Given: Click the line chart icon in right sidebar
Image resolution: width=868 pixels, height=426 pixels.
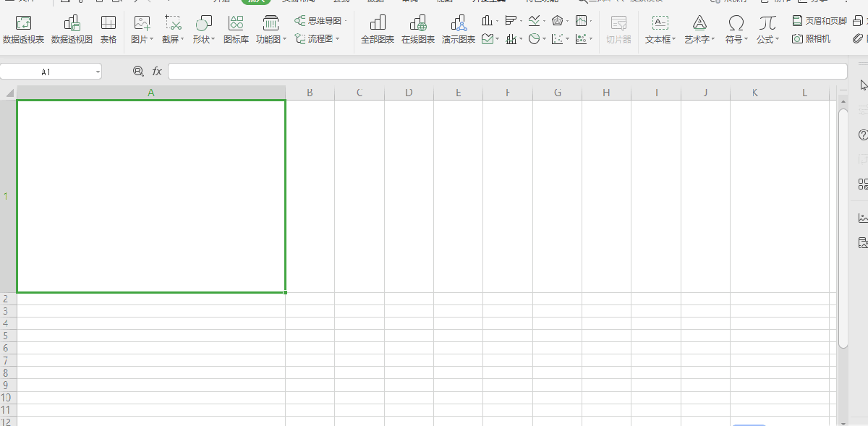Looking at the screenshot, I should (x=862, y=218).
